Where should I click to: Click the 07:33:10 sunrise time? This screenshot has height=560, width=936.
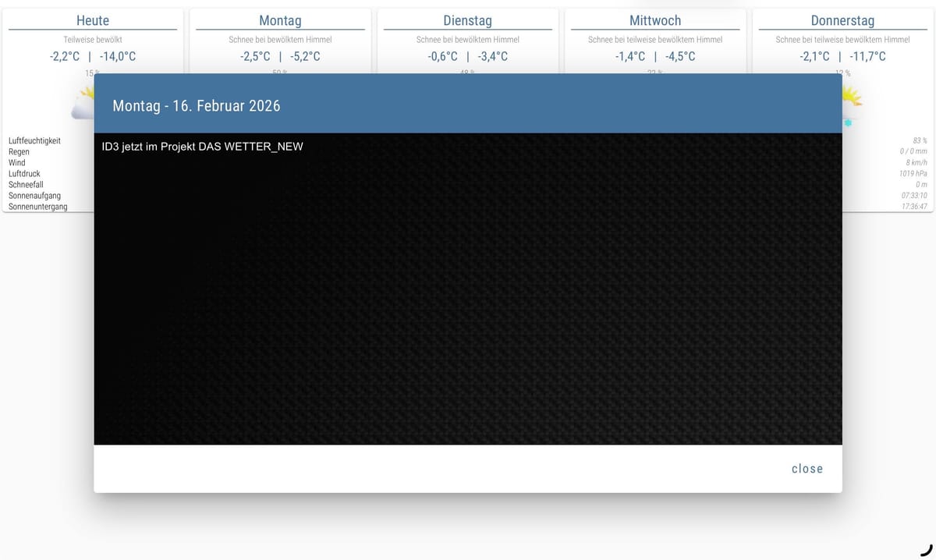pos(914,195)
